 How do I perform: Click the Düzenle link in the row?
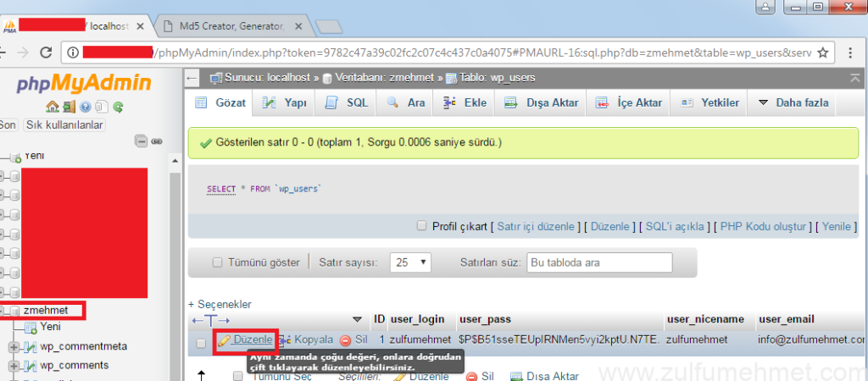(253, 340)
